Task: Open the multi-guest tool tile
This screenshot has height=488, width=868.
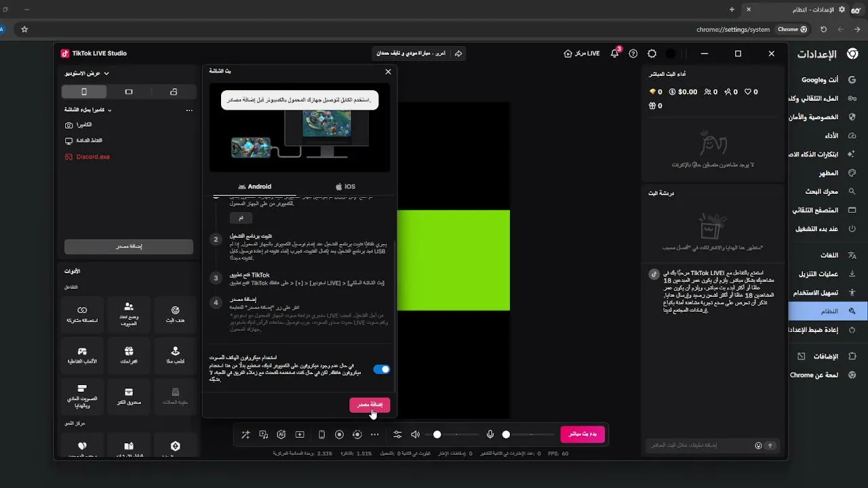Action: 129,315
